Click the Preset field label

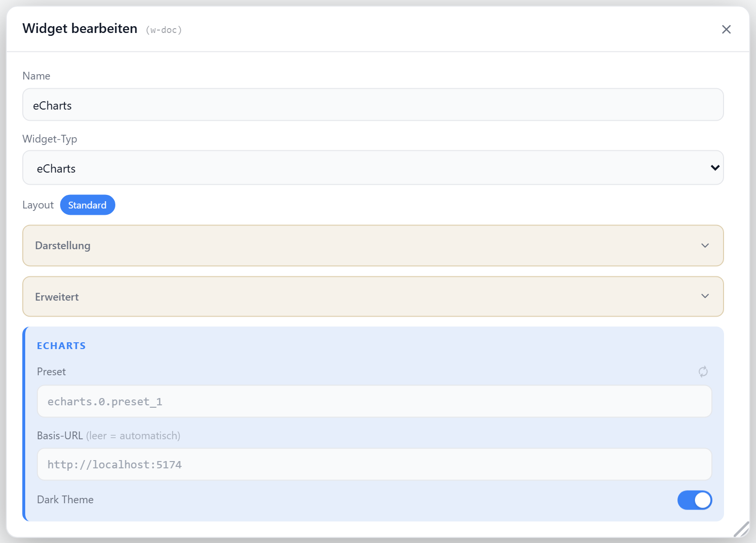51,372
